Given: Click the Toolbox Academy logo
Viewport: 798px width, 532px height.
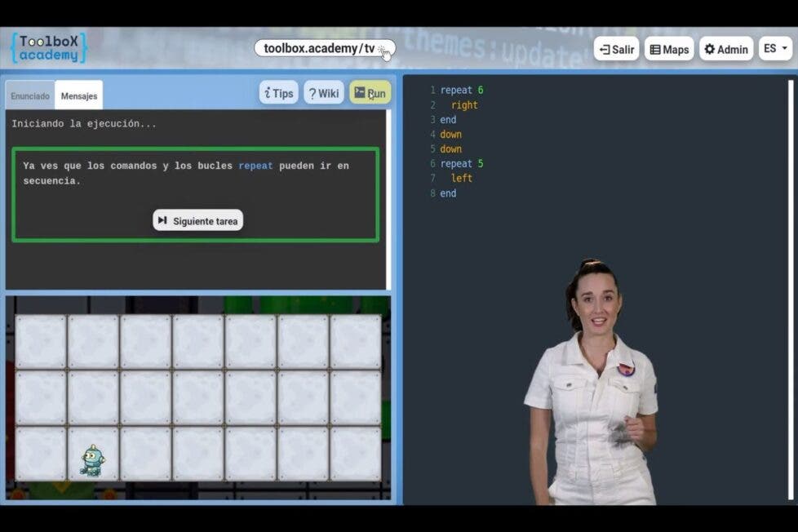Looking at the screenshot, I should click(x=48, y=48).
